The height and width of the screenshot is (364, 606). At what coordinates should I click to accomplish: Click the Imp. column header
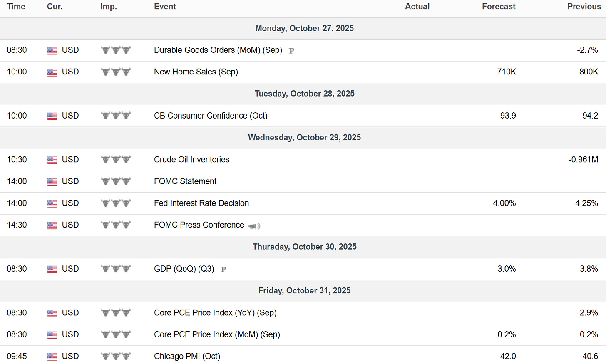point(109,7)
